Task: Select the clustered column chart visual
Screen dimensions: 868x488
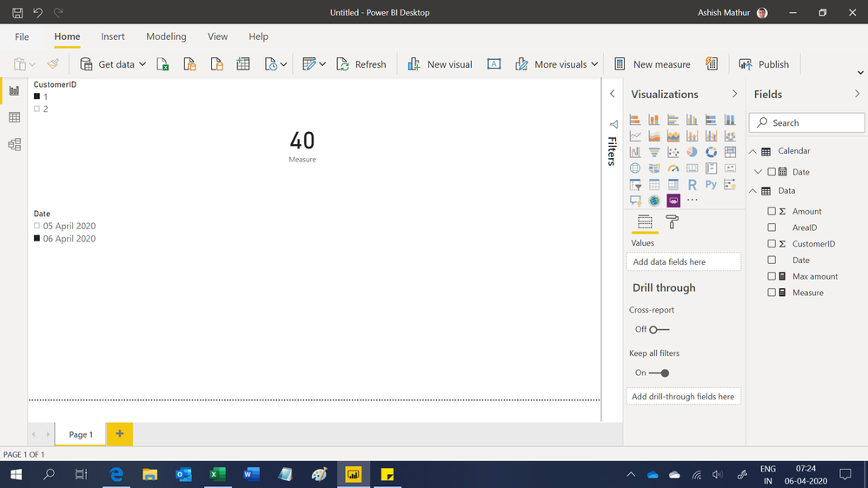Action: point(692,120)
